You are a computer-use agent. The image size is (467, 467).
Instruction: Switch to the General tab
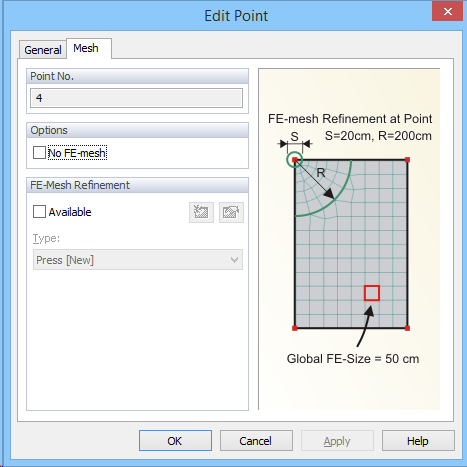coord(43,50)
